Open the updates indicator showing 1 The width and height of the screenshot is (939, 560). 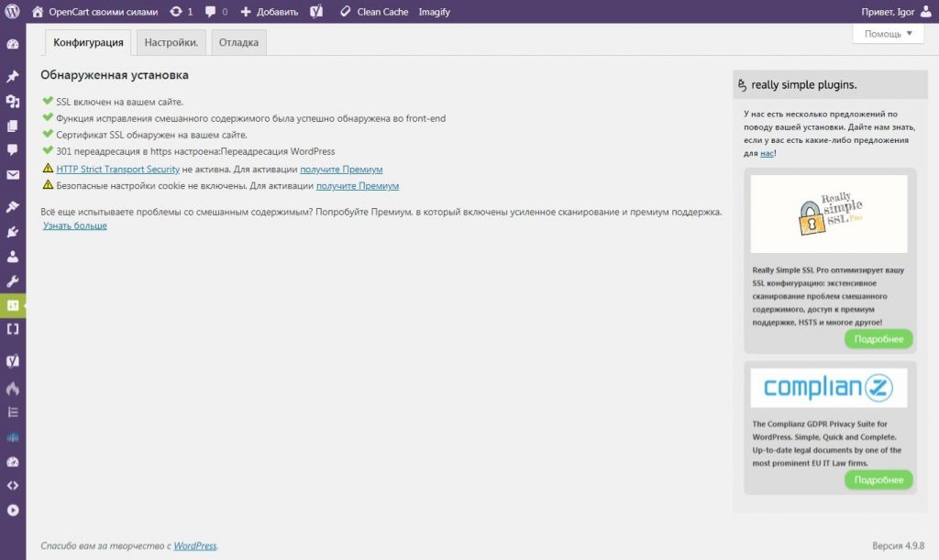[x=181, y=11]
